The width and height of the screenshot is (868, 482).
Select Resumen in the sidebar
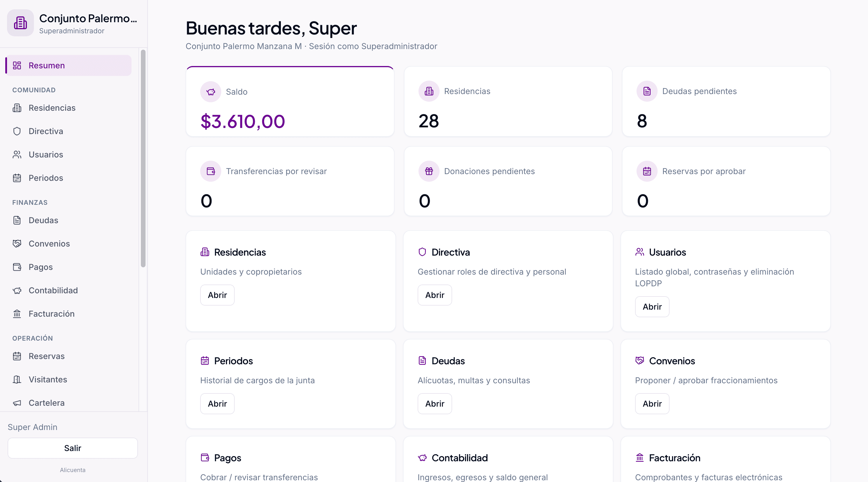pyautogui.click(x=68, y=65)
